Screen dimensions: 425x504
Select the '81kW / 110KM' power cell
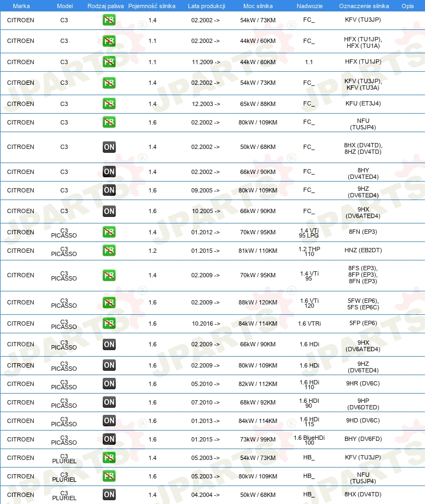click(x=258, y=251)
